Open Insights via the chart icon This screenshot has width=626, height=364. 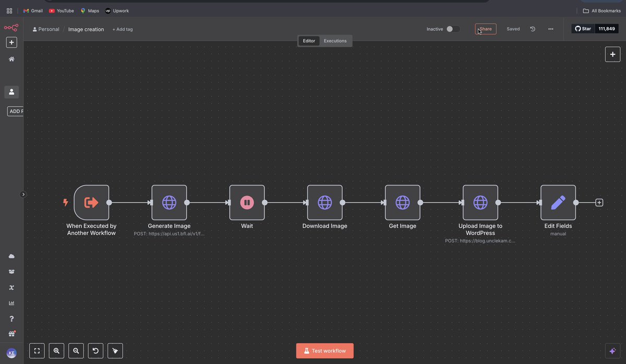(x=11, y=302)
